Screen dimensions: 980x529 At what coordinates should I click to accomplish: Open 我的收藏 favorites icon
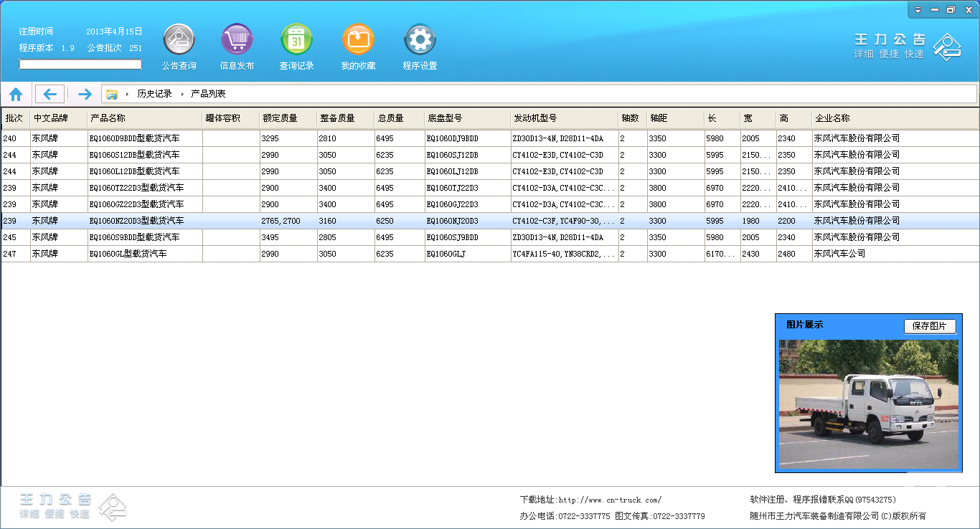pyautogui.click(x=358, y=40)
